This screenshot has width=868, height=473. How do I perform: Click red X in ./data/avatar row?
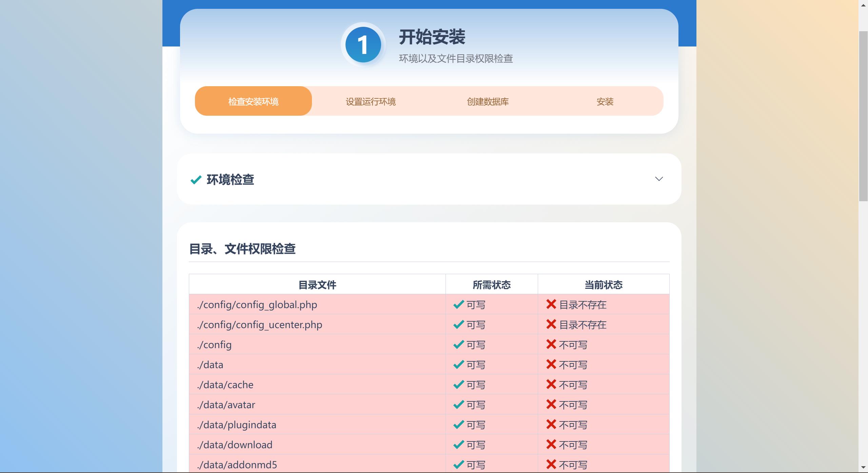click(x=551, y=404)
